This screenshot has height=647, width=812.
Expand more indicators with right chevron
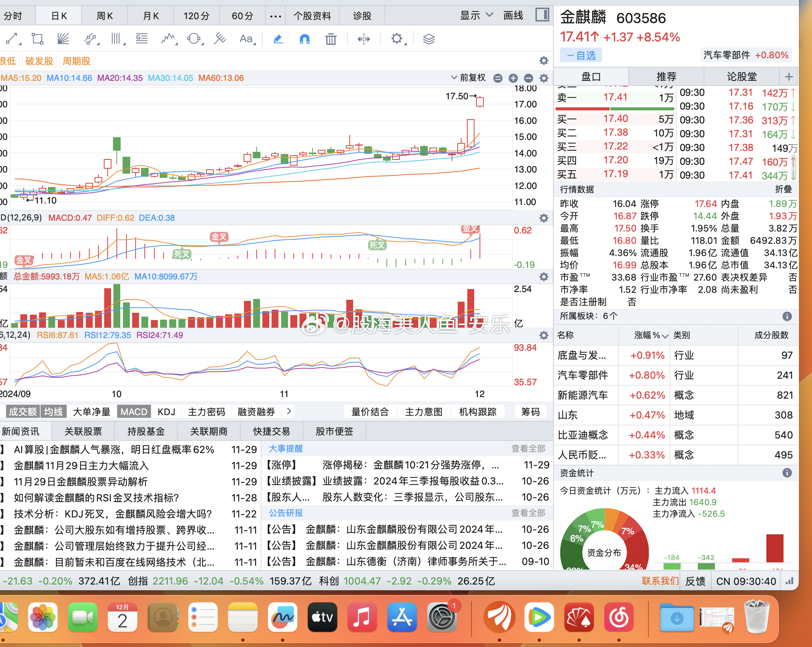tap(289, 411)
